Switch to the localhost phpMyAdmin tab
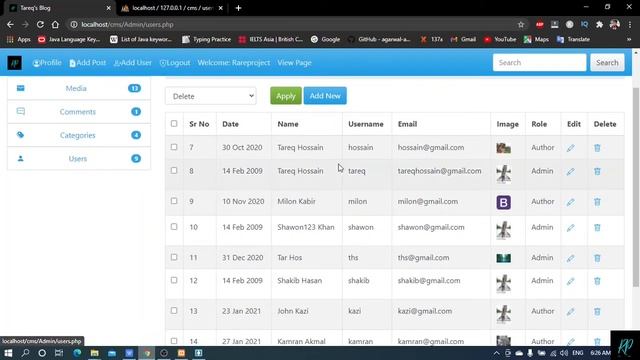The height and width of the screenshot is (360, 640). [172, 8]
